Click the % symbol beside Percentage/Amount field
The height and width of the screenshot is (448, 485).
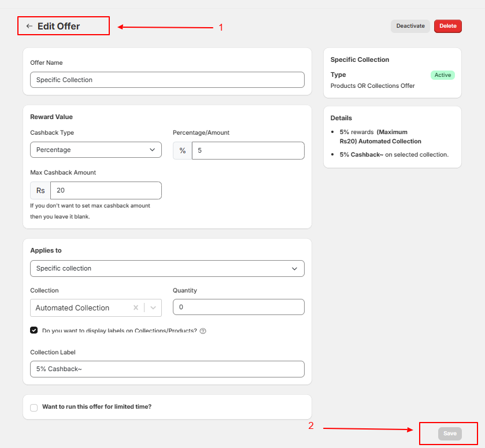[182, 150]
